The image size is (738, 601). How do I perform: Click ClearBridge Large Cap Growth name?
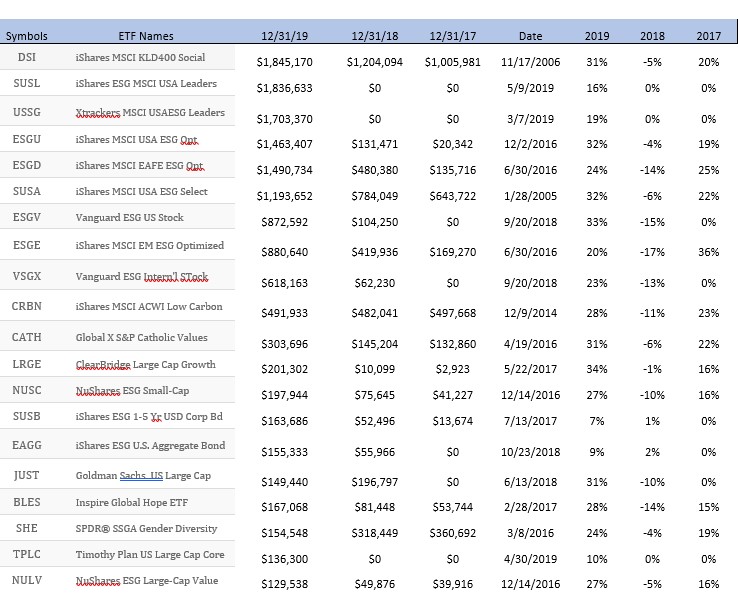[145, 365]
